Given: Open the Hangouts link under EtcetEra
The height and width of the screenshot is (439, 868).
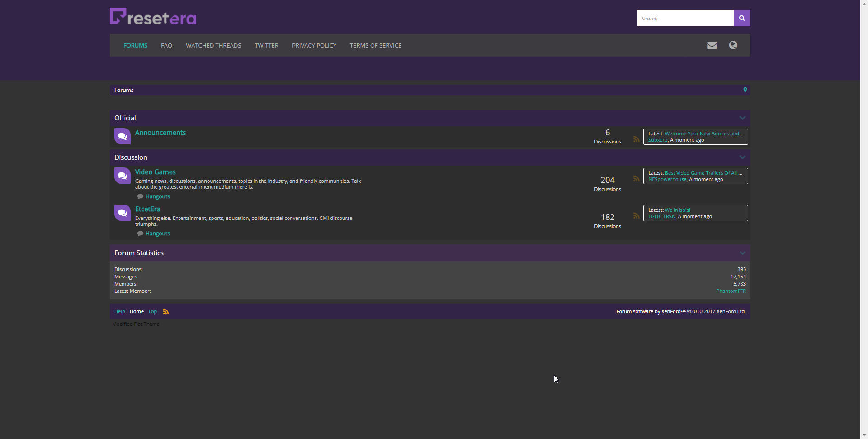Looking at the screenshot, I should [157, 233].
